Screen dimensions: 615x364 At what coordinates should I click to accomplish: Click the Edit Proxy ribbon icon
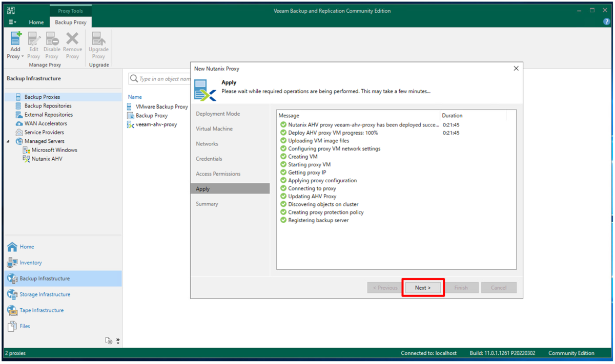tap(34, 38)
